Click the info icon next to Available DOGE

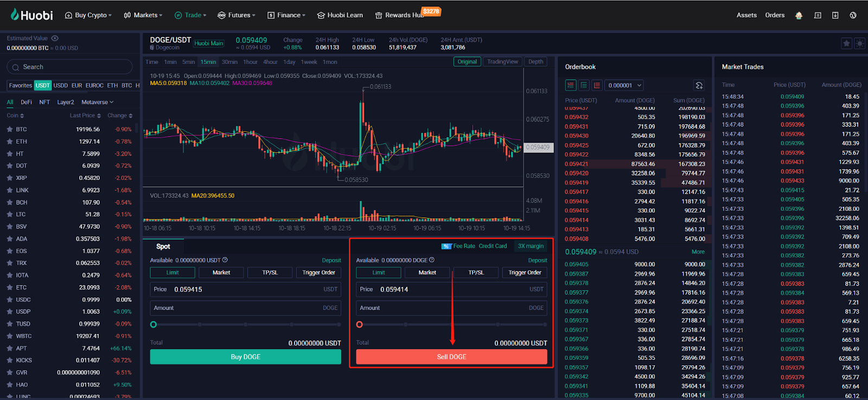432,260
